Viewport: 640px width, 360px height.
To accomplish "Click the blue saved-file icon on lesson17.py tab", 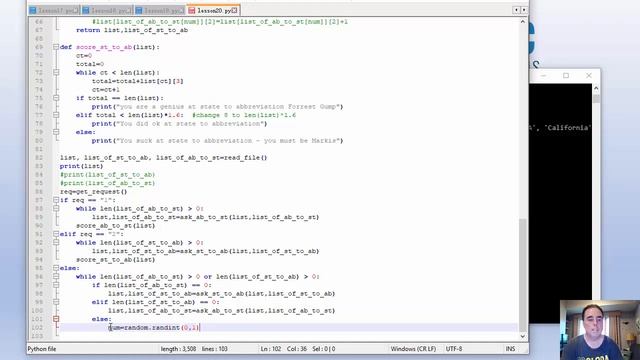I will tap(33, 10).
